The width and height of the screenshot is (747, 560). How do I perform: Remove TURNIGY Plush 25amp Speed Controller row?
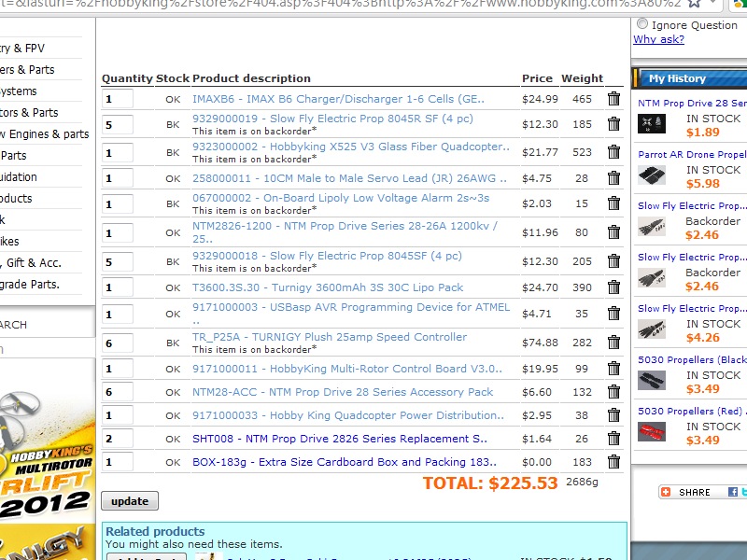pos(613,343)
